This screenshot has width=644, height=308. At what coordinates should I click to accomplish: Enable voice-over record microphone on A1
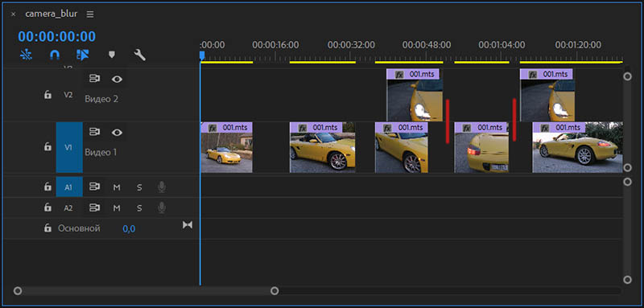[x=162, y=187]
